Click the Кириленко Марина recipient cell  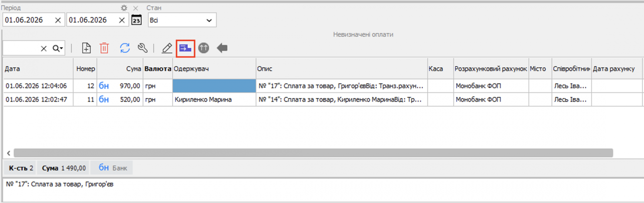pyautogui.click(x=214, y=99)
